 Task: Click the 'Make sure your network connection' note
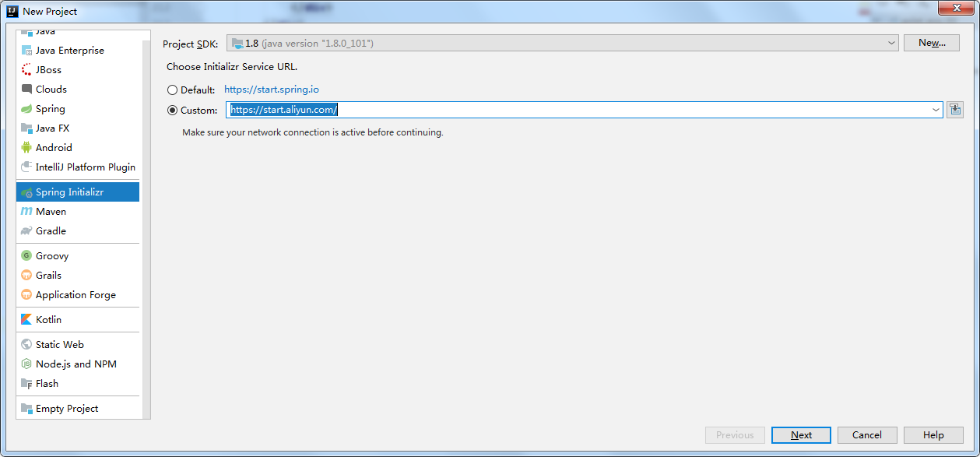(313, 132)
